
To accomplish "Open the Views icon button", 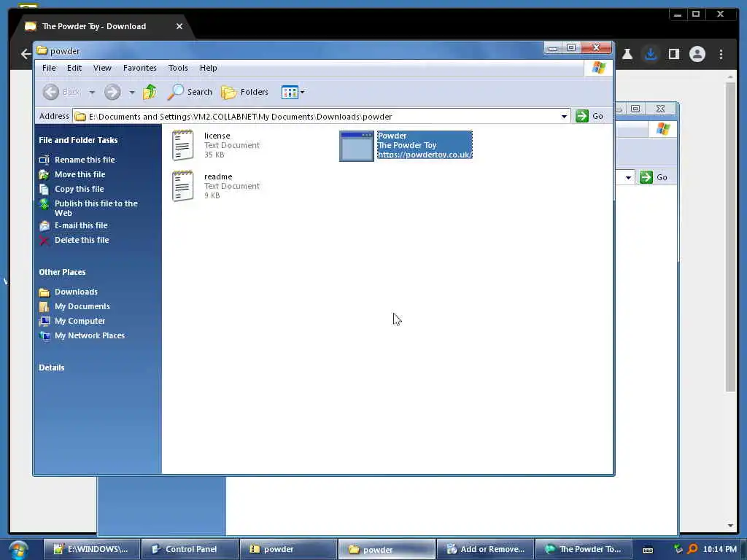I will (290, 92).
